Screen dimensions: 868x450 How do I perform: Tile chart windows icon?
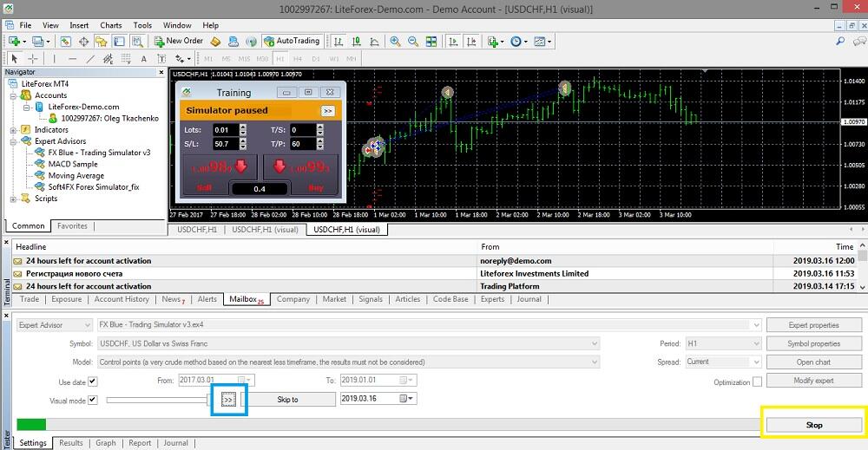tap(431, 41)
